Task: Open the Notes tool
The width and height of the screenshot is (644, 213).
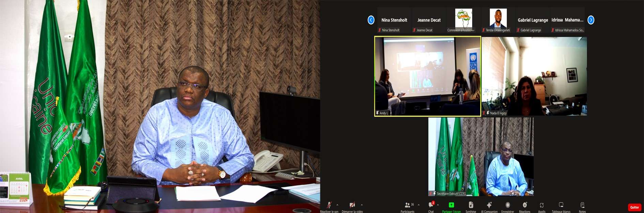Action: click(582, 205)
